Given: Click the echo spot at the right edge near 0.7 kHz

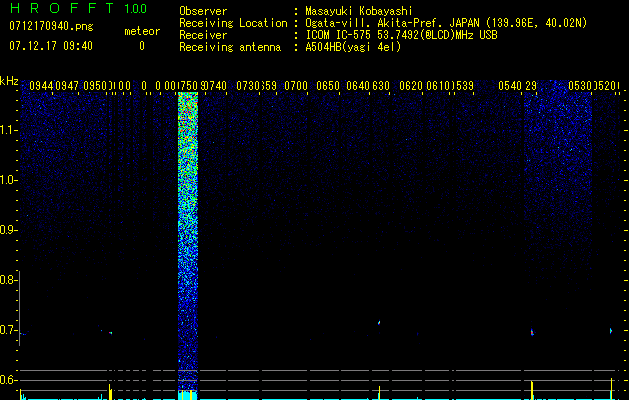Looking at the screenshot, I should tap(611, 331).
